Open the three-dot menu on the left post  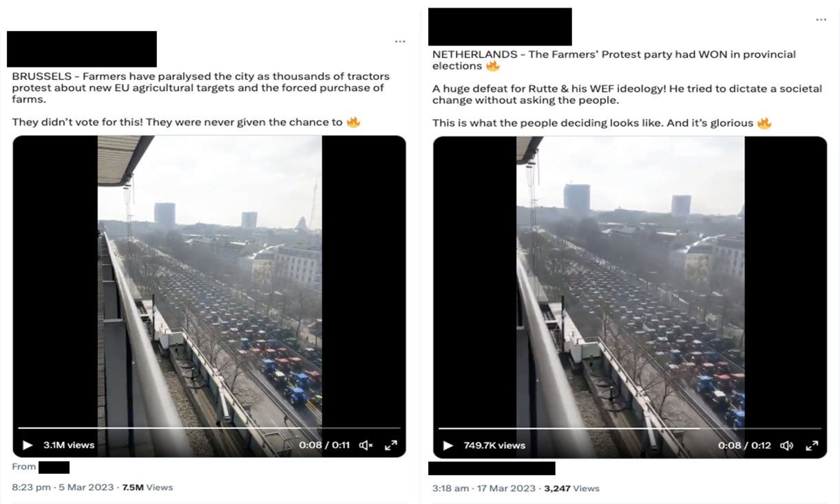click(400, 42)
